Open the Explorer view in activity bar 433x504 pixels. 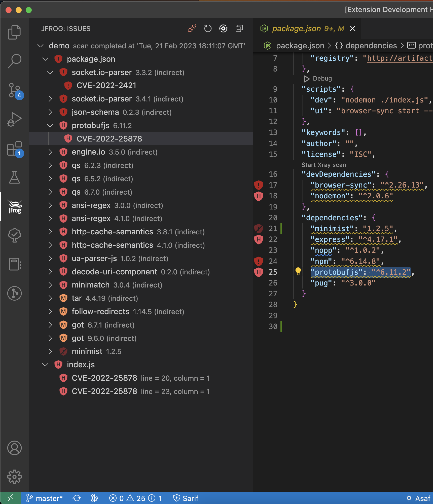click(14, 32)
